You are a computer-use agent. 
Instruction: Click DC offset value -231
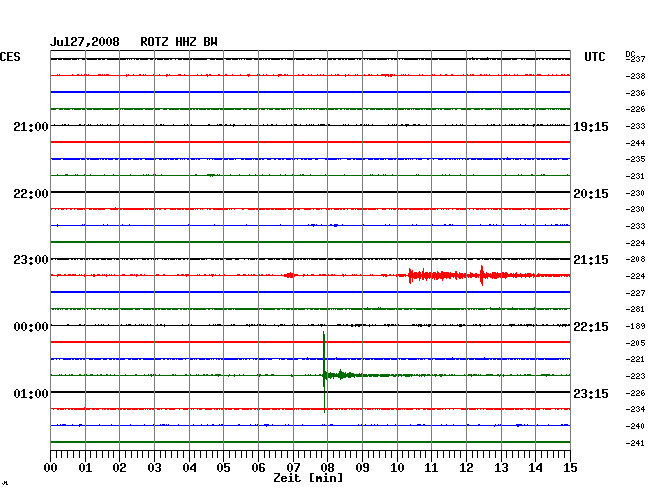(635, 176)
